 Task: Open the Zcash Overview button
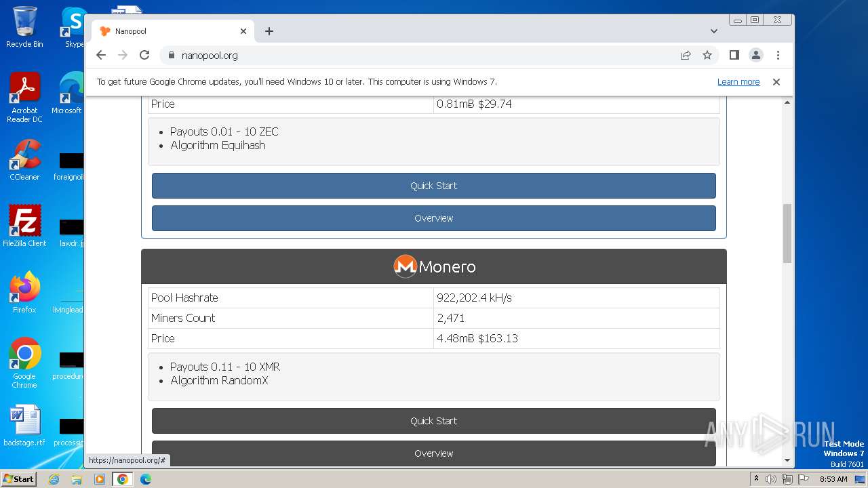434,218
